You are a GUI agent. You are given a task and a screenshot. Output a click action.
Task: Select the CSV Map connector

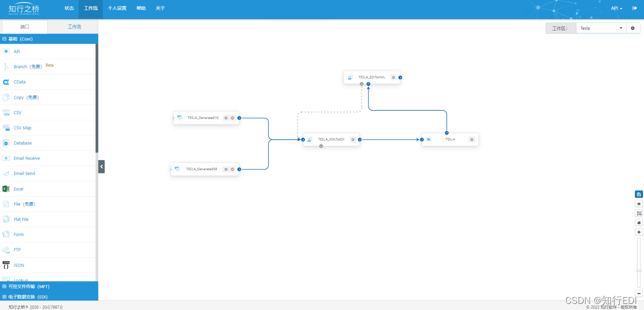[48, 128]
